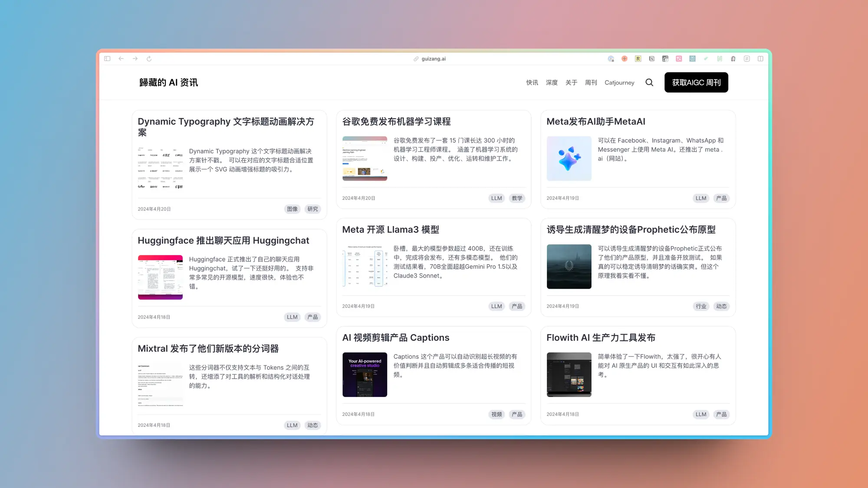The height and width of the screenshot is (488, 868).
Task: Select the LLM tag on Huggingchat card
Action: [x=292, y=317]
